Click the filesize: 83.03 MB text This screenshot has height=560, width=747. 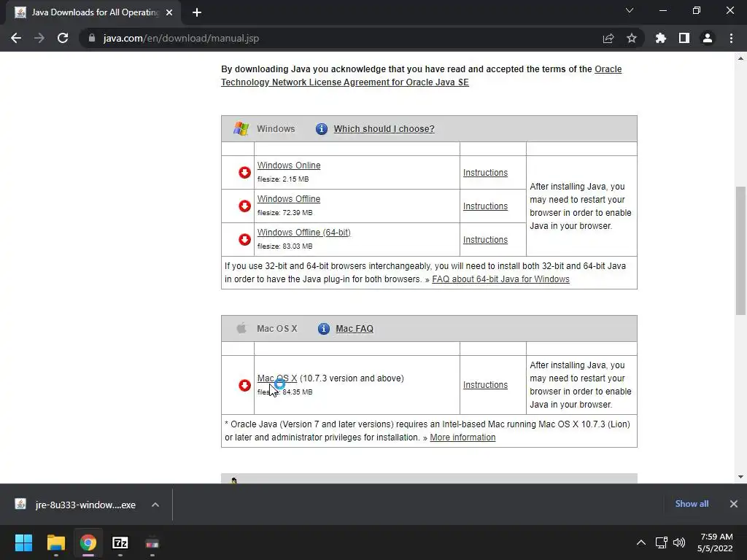[x=285, y=246]
